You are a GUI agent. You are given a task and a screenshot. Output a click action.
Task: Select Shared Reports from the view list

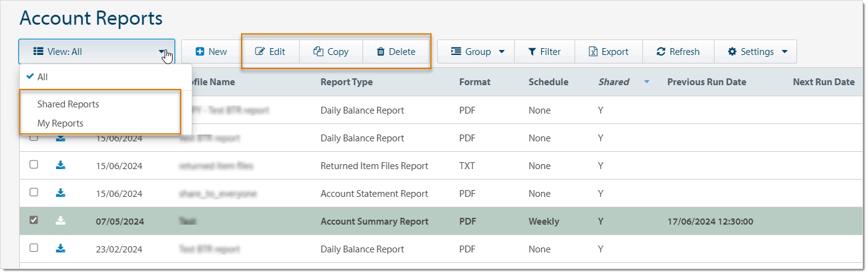68,104
